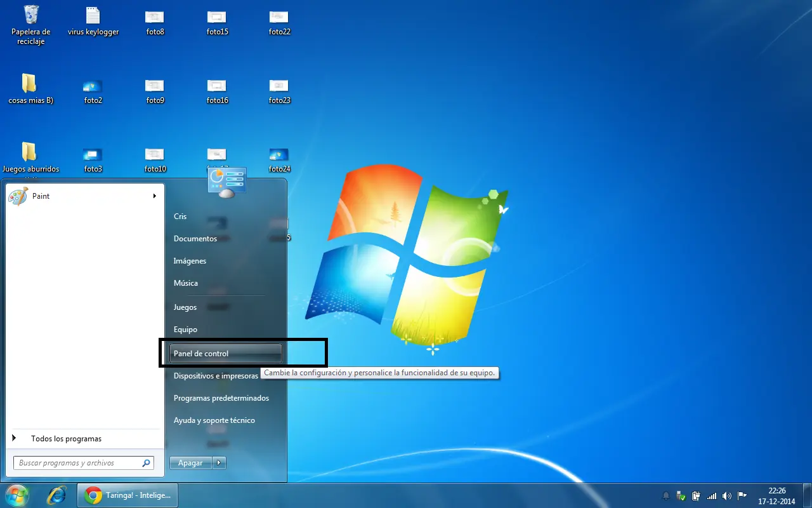This screenshot has height=508, width=812.
Task: Open the Action Center flag icon
Action: pyautogui.click(x=741, y=496)
